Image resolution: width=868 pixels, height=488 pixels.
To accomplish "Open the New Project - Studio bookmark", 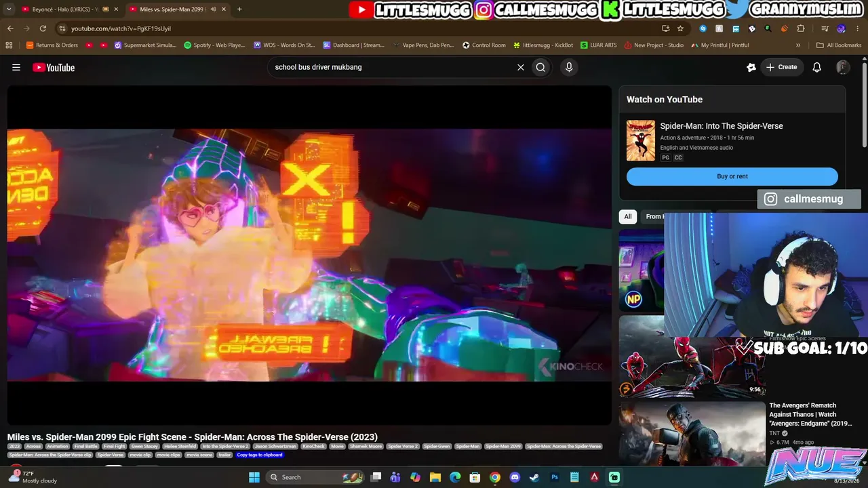I will [x=654, y=45].
